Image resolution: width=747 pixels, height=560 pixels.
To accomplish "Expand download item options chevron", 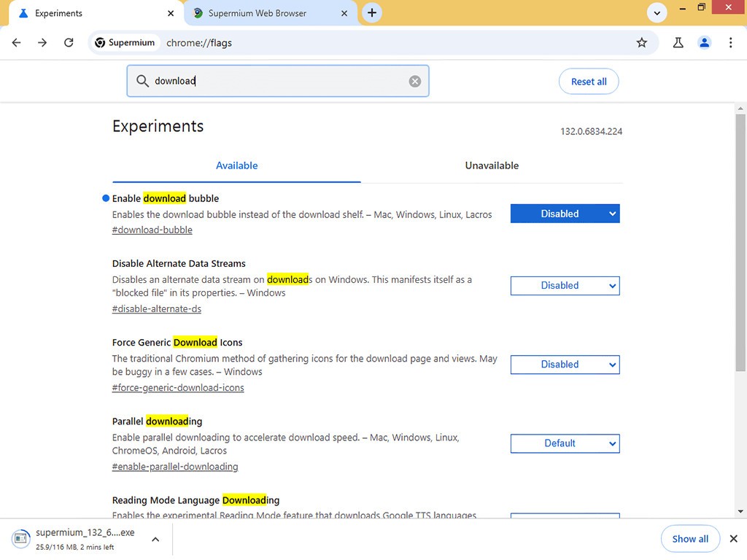I will click(x=155, y=539).
